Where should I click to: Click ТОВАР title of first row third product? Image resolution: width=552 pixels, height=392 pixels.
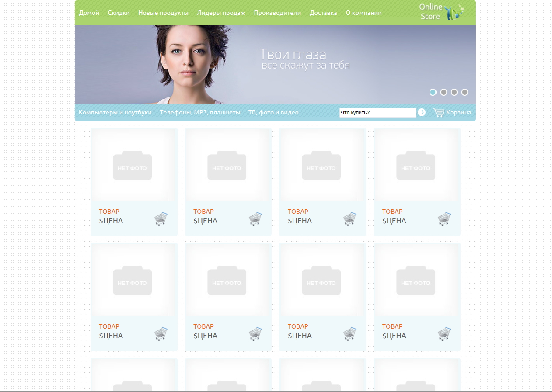298,212
